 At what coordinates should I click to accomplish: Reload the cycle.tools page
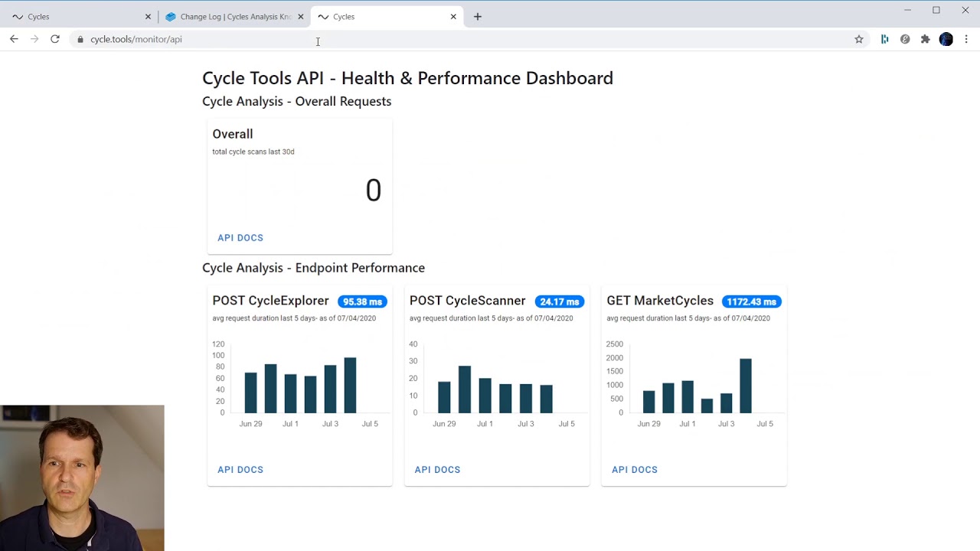coord(55,39)
